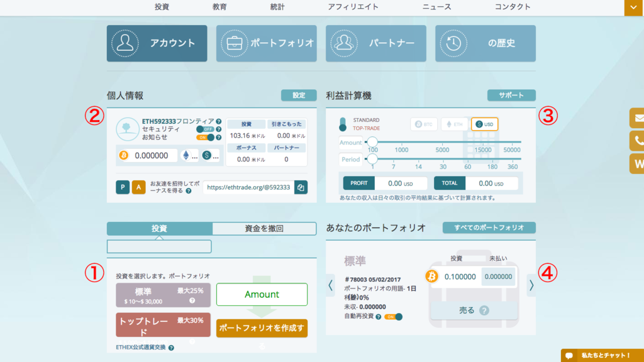Screen dimensions: 644x362
Task: Click the 103.16 米ドル investment value
Action: click(247, 136)
